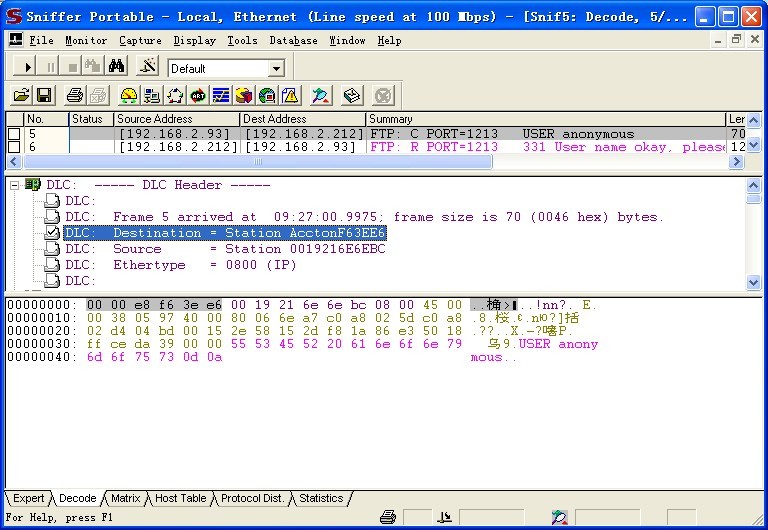The width and height of the screenshot is (768, 530).
Task: Open the Window menu
Action: 347,41
